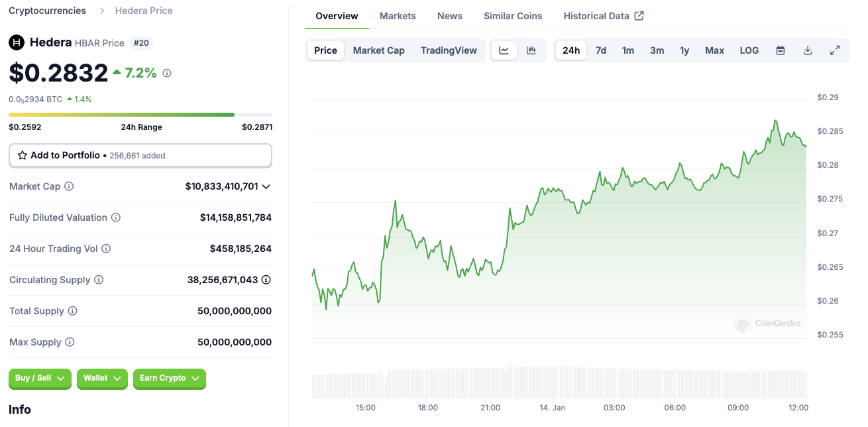Click info icon beside Circulating Supply value
This screenshot has height=427, width=868.
pos(266,280)
